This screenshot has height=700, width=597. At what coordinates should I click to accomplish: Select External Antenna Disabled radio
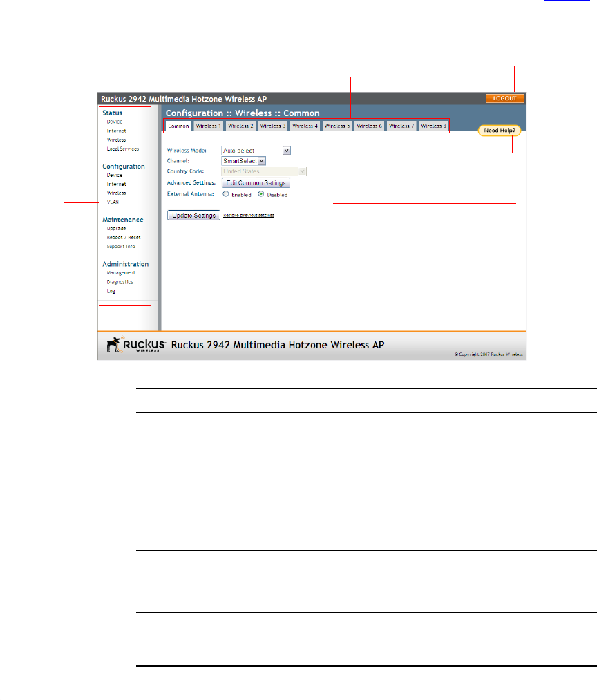[261, 194]
